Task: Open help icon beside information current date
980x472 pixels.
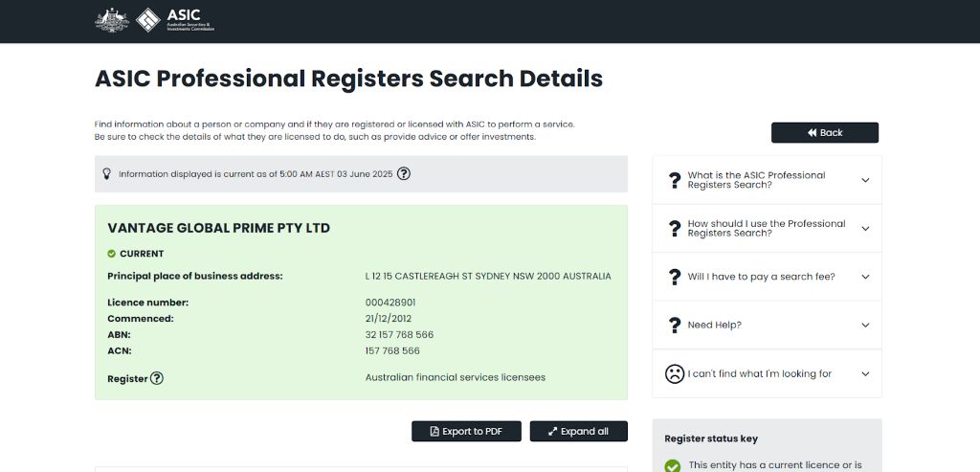Action: coord(404,174)
